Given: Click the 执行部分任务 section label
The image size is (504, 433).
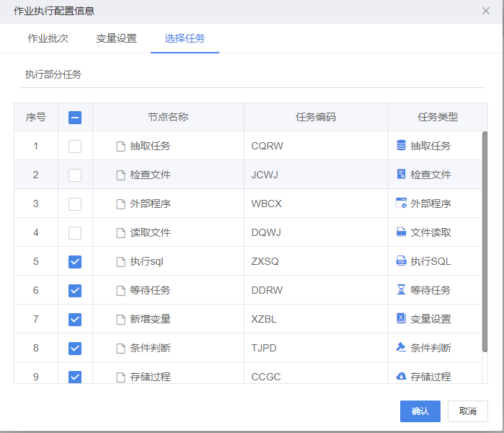Looking at the screenshot, I should [x=53, y=74].
